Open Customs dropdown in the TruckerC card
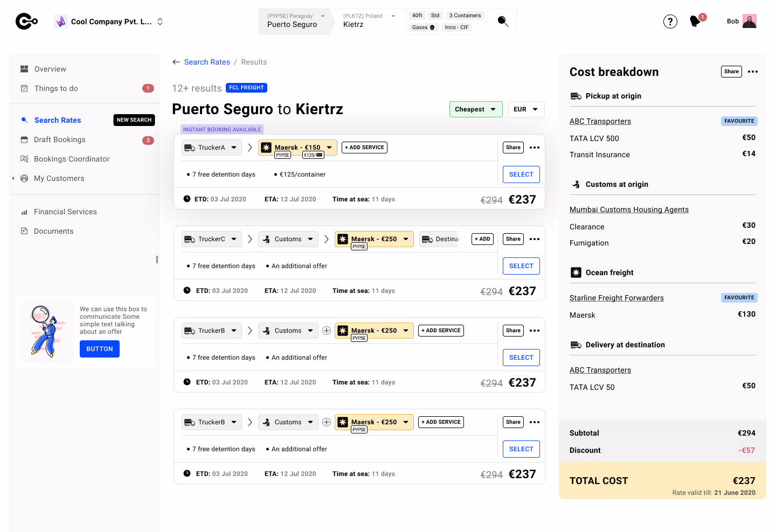776x532 pixels. (288, 239)
